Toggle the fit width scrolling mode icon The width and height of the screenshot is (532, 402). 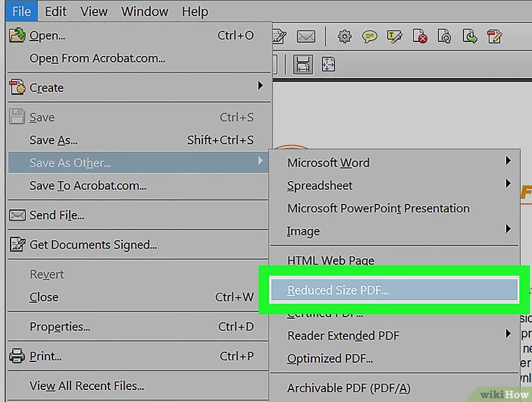(303, 65)
